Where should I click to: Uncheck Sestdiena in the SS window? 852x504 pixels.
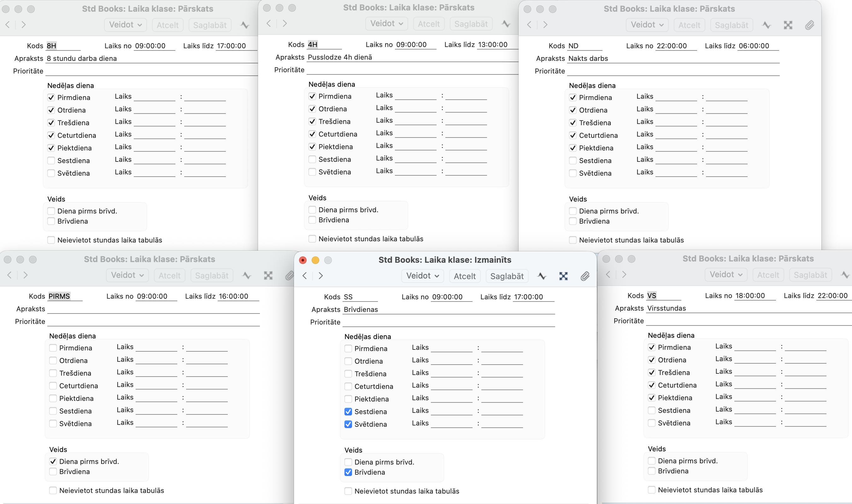348,412
